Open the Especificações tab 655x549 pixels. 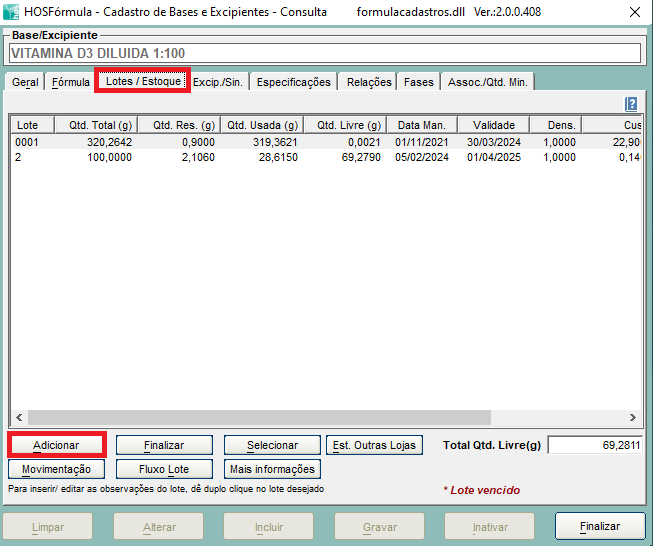tap(293, 82)
